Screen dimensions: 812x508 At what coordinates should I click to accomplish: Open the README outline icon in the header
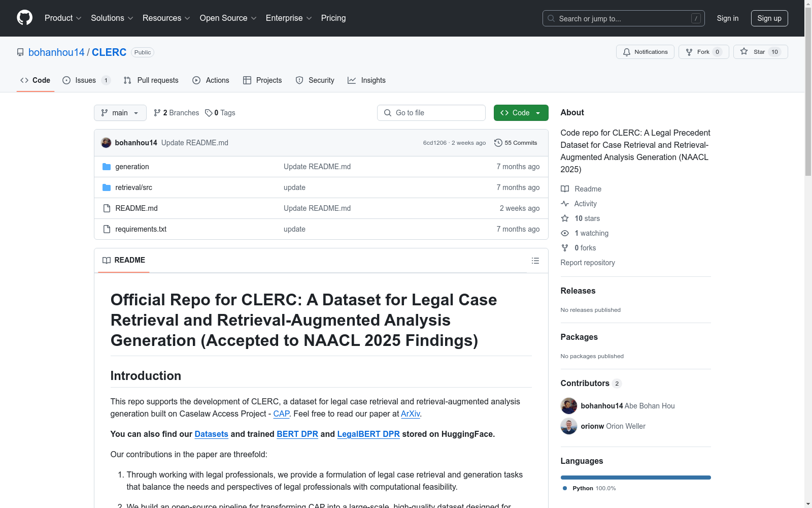[535, 260]
